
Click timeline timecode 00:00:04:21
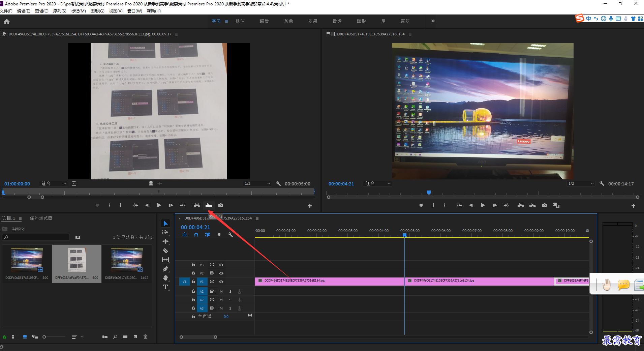click(195, 227)
